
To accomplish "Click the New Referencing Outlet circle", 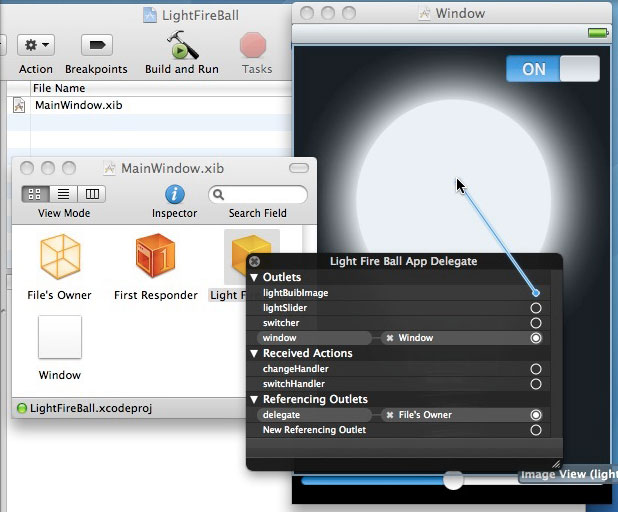I will coord(536,430).
